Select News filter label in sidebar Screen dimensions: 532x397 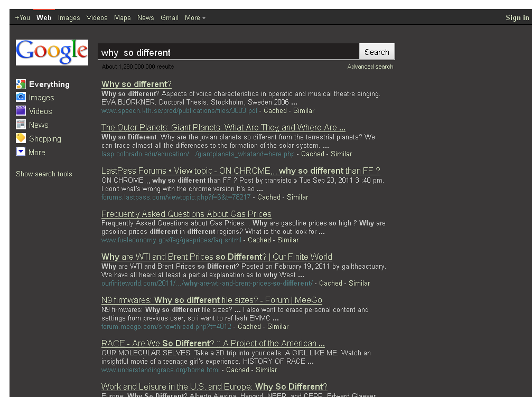coord(39,125)
